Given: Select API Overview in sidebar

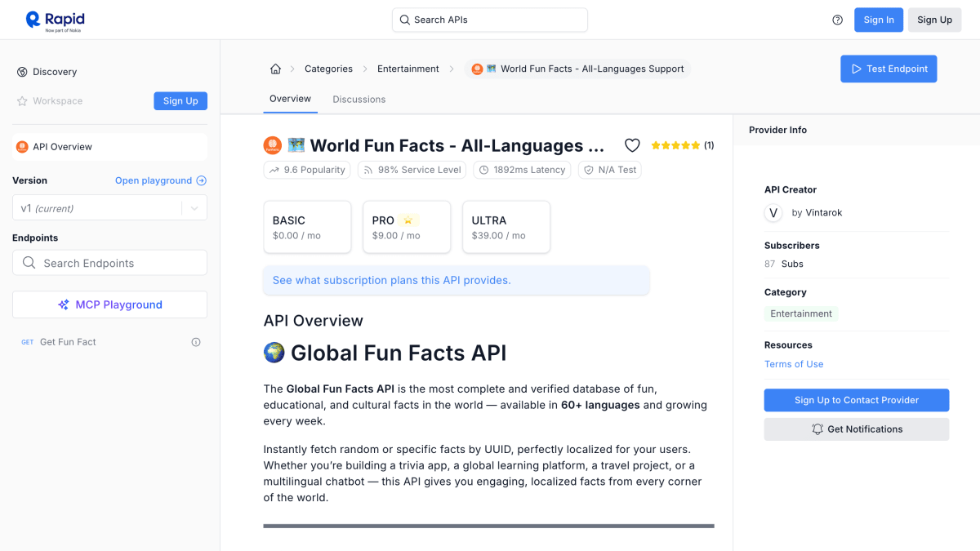Looking at the screenshot, I should [x=109, y=147].
